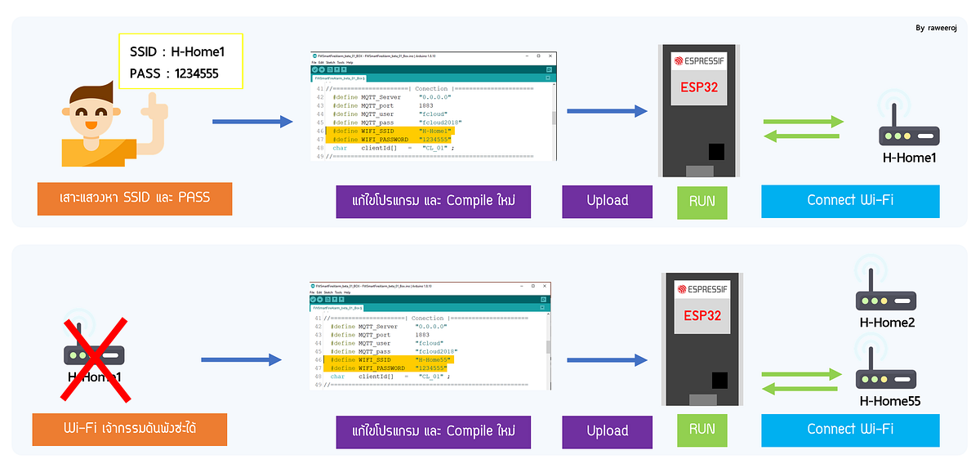980x468 pixels.
Task: Click the crossed-out H-Home1 router icon
Action: tap(94, 356)
